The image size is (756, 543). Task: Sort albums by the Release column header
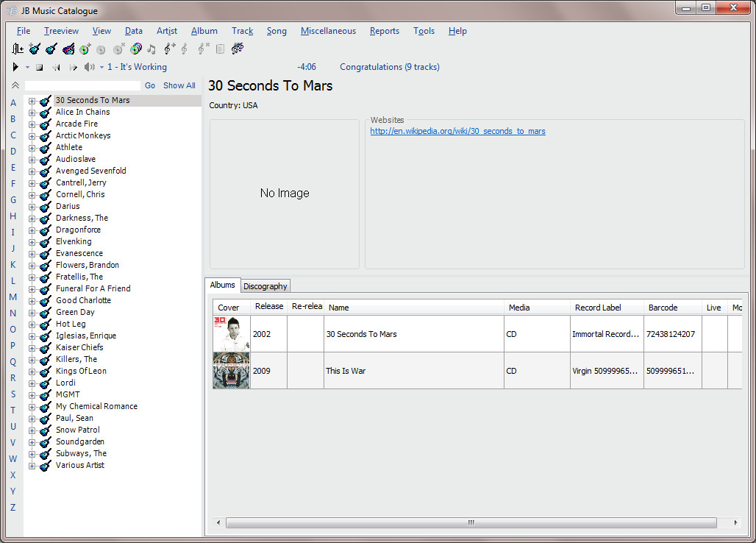(x=269, y=307)
